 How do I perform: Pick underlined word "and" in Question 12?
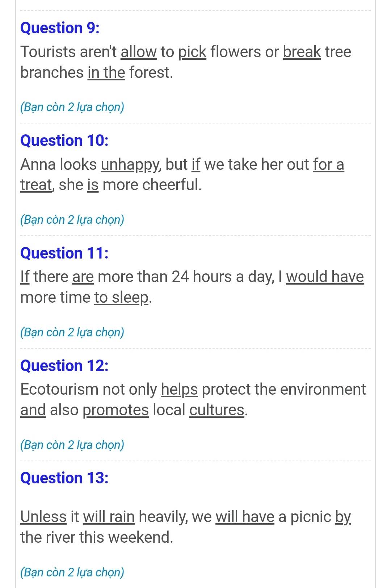[33, 410]
